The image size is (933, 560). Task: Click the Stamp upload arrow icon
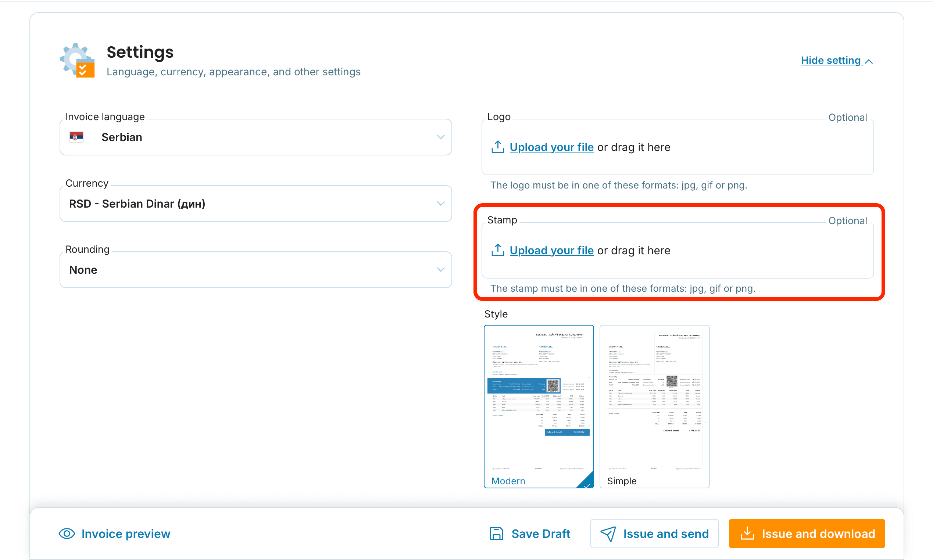498,250
